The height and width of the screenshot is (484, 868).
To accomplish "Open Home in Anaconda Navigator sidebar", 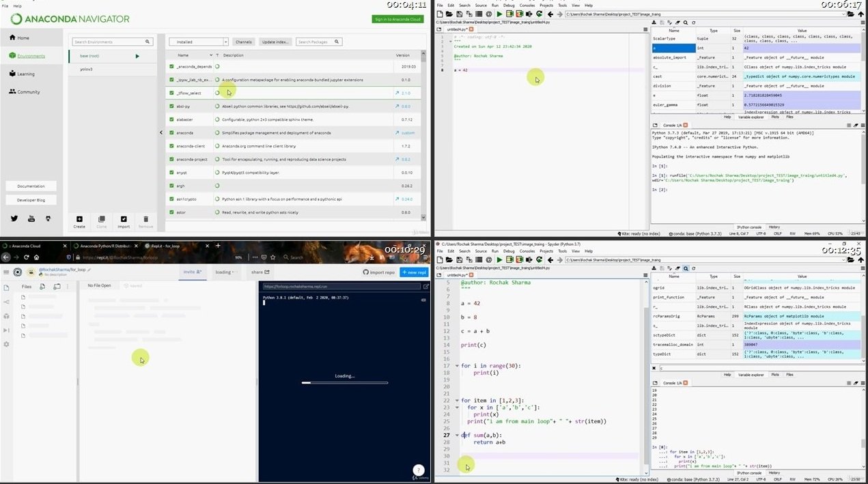I will (x=19, y=38).
